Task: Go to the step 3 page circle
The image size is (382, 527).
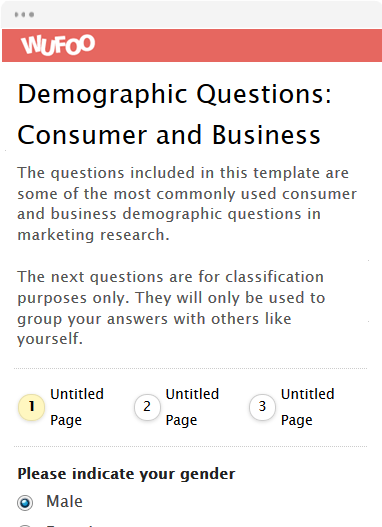Action: click(x=262, y=407)
